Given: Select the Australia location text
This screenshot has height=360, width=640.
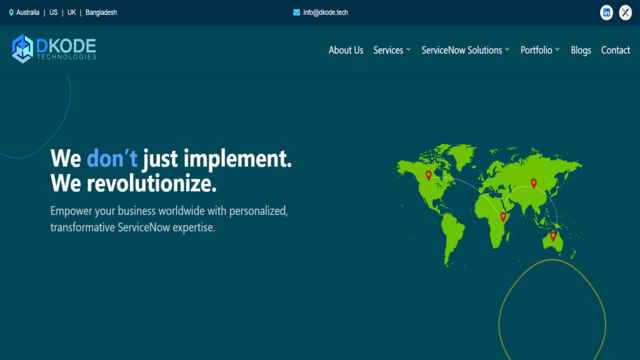Looking at the screenshot, I should click(28, 13).
